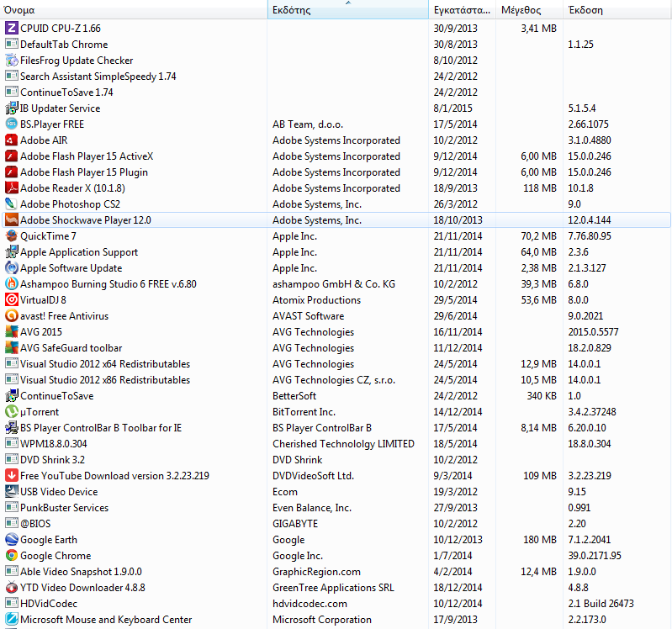Click publisher Even Balance, Inc.

coord(312,508)
